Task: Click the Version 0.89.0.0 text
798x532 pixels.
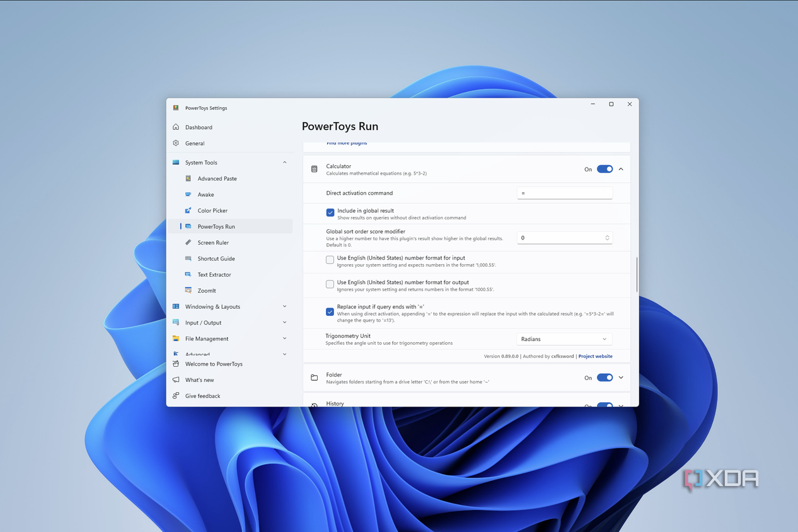Action: [501, 356]
